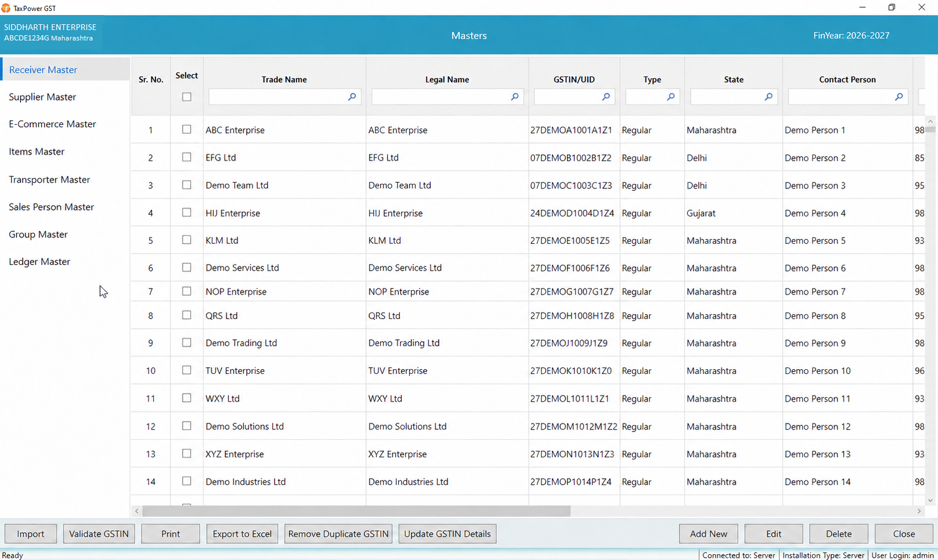Viewport: 938px width, 560px height.
Task: Click Remove Duplicate GSTIN button
Action: pos(338,533)
